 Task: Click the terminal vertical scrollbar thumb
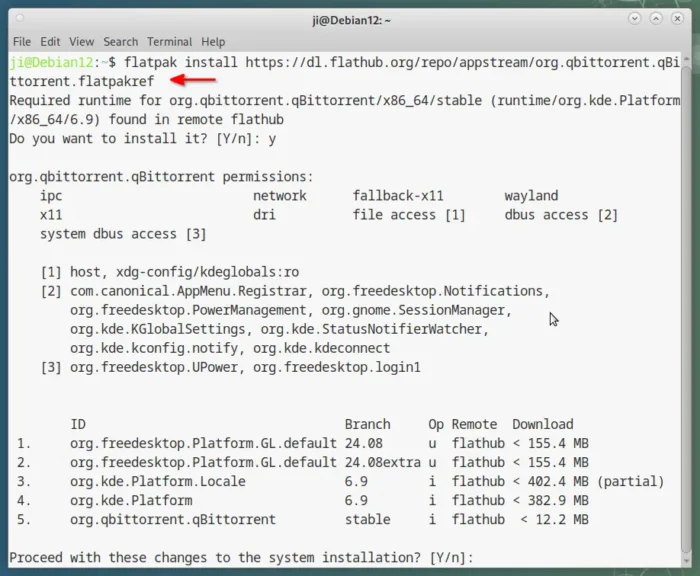[x=686, y=309]
